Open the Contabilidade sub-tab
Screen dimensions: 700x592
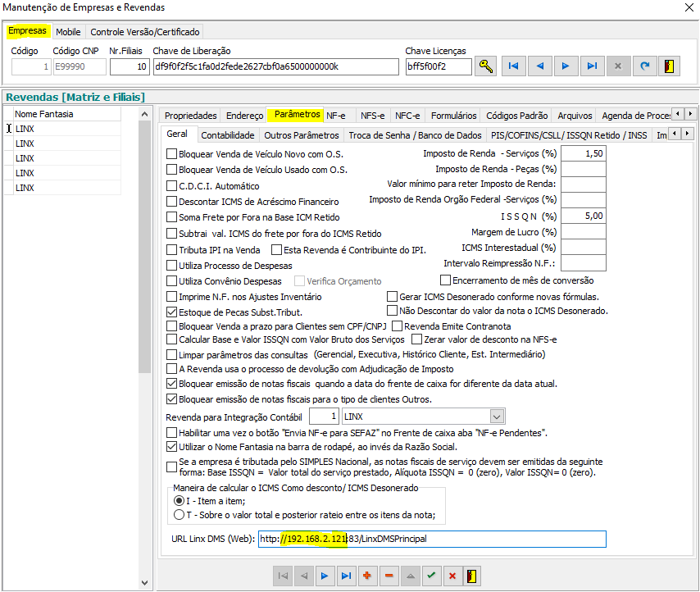pyautogui.click(x=227, y=135)
